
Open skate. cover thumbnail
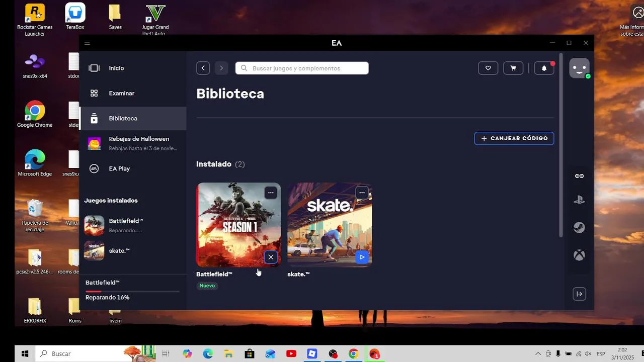[330, 225]
